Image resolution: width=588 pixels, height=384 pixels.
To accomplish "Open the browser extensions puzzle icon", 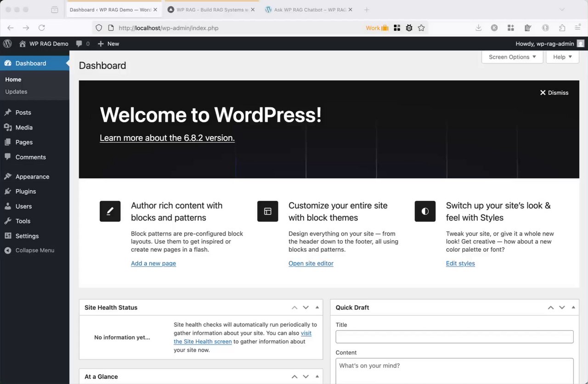I will [562, 28].
